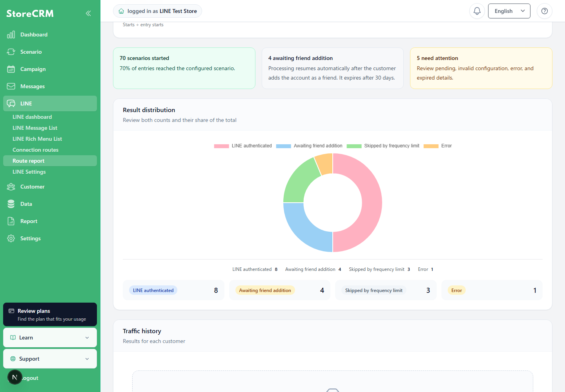Go to LINE Rich Menu List
The width and height of the screenshot is (565, 392).
coord(50,139)
